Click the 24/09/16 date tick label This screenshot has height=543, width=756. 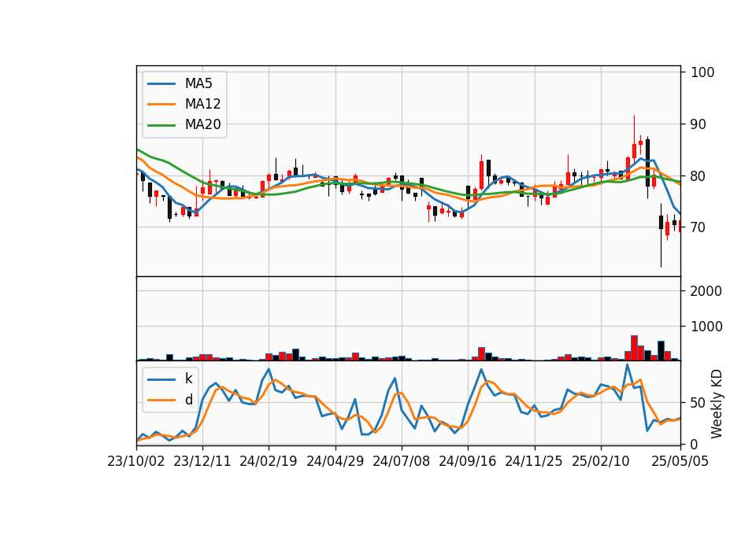click(x=468, y=462)
